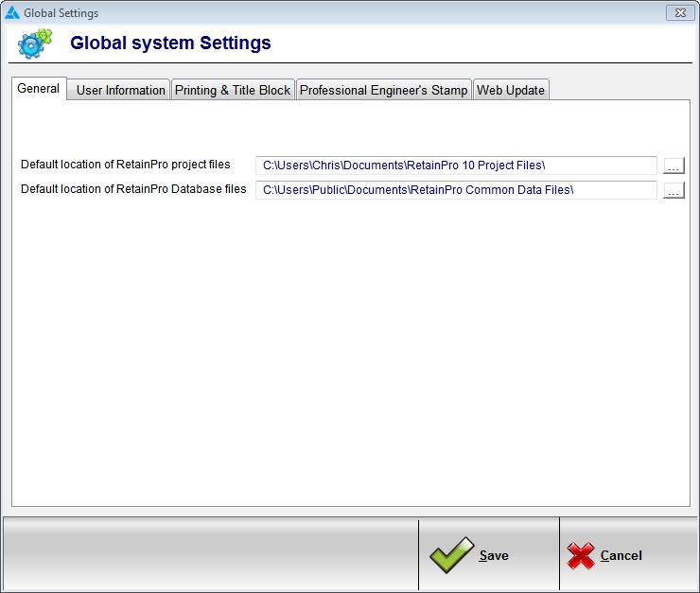Image resolution: width=700 pixels, height=593 pixels.
Task: Switch to the General tab
Action: click(39, 89)
